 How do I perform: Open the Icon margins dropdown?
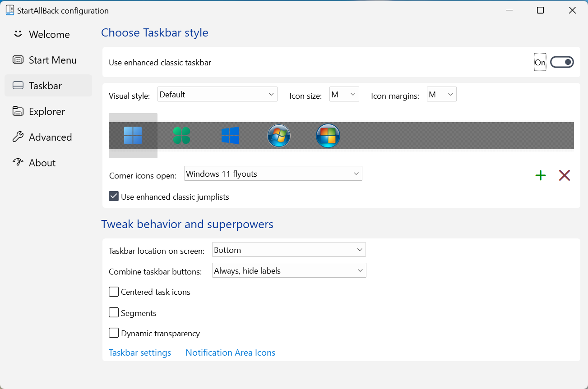(442, 94)
